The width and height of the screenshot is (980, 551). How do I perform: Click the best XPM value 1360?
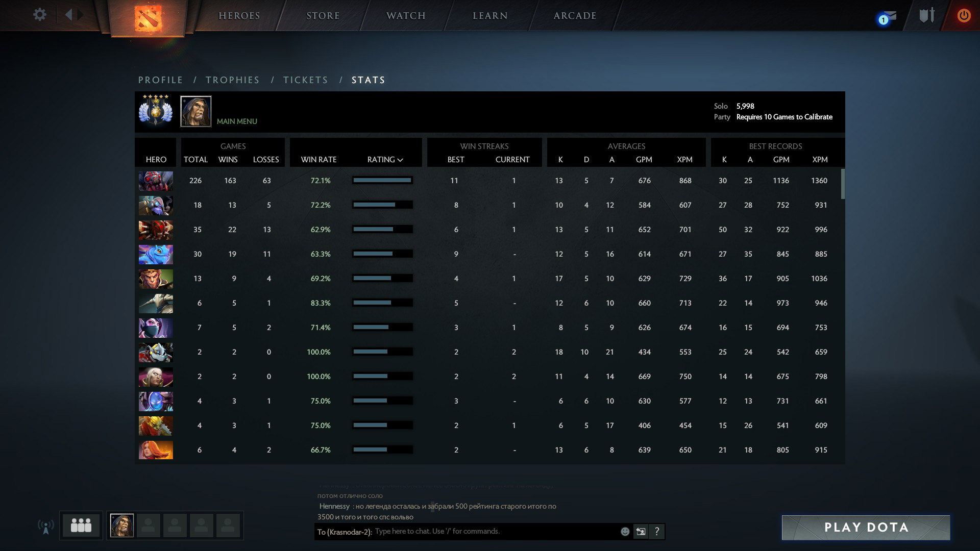tap(819, 181)
